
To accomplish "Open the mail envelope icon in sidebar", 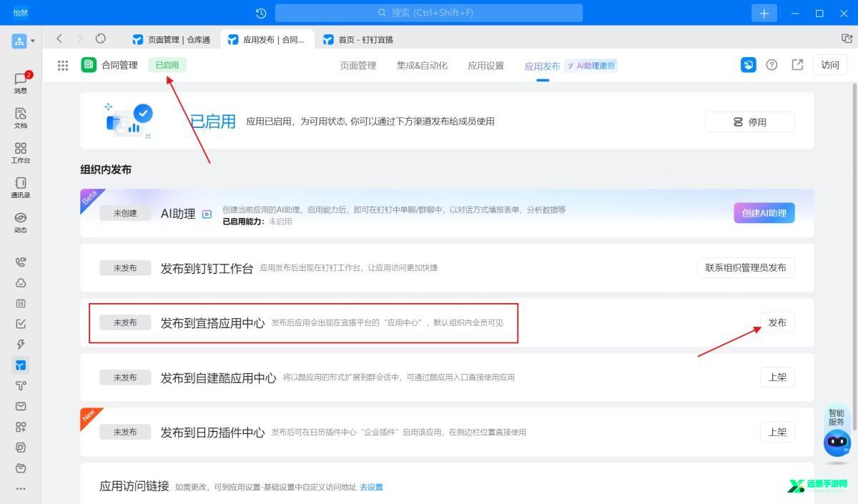I will [x=21, y=407].
